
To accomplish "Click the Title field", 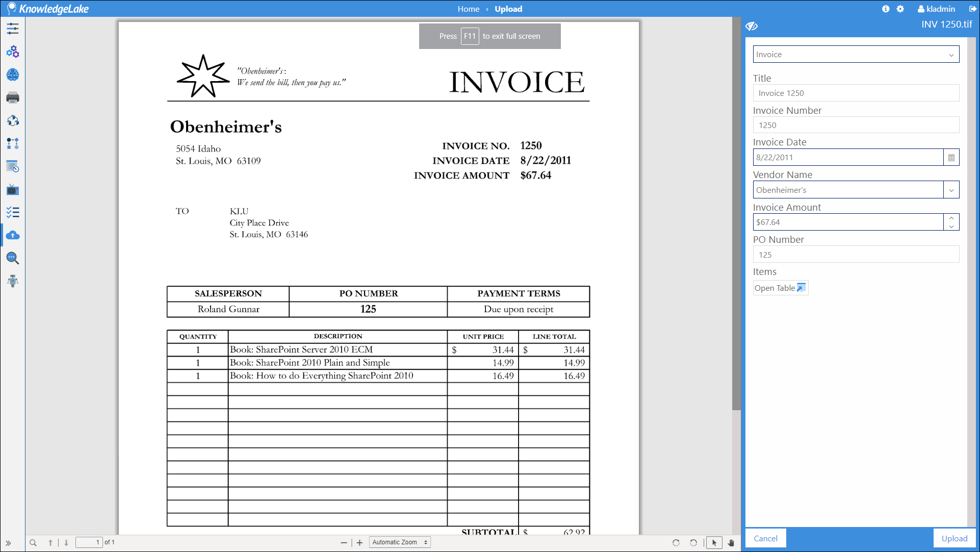I will coord(856,93).
